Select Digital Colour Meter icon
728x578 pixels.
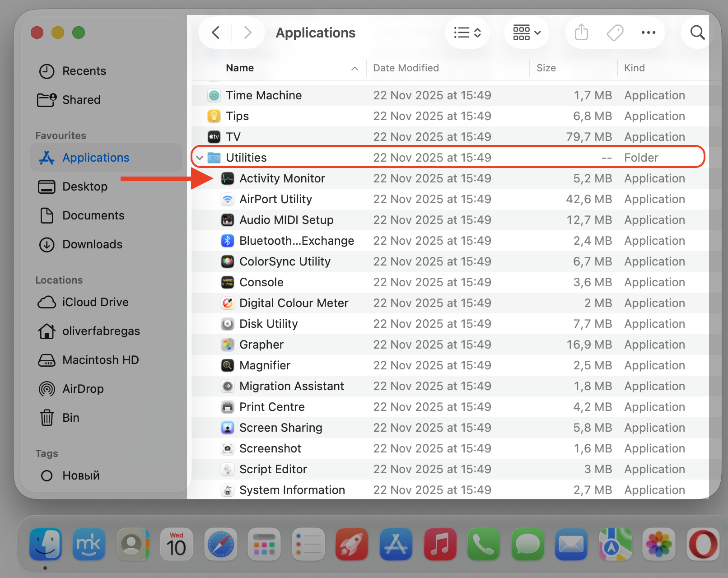(x=228, y=303)
